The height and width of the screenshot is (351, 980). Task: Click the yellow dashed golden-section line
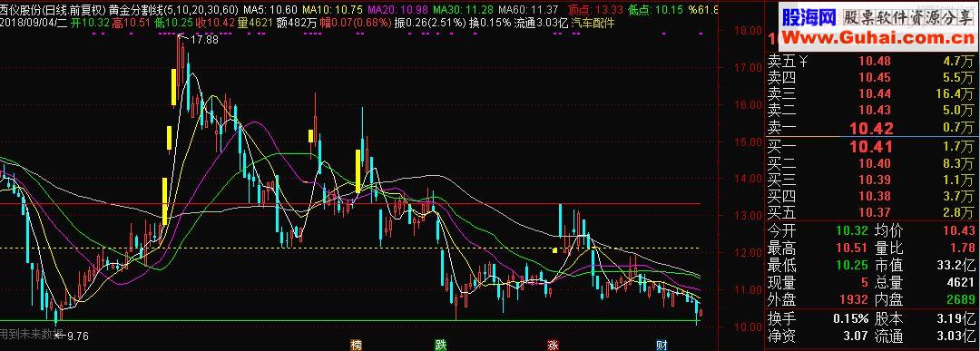coord(350,248)
